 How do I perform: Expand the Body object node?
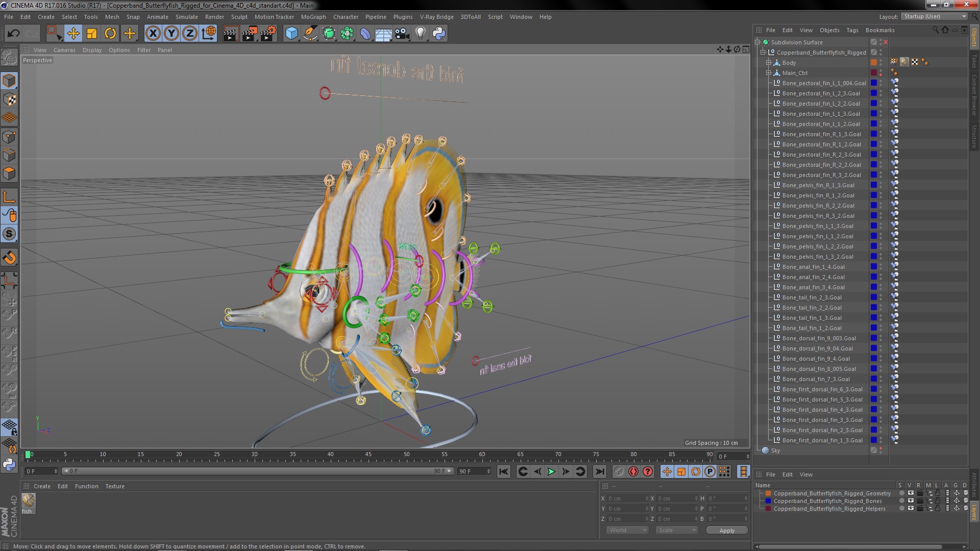point(768,63)
